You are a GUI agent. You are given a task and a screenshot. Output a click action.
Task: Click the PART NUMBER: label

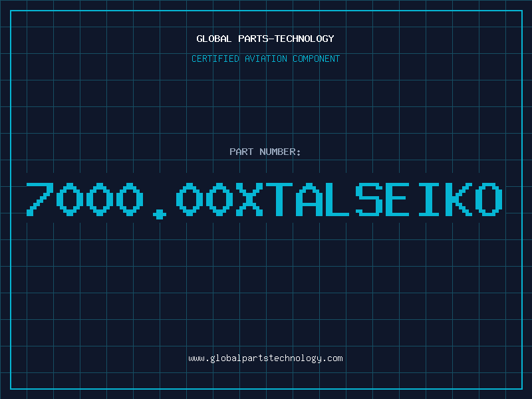click(265, 152)
